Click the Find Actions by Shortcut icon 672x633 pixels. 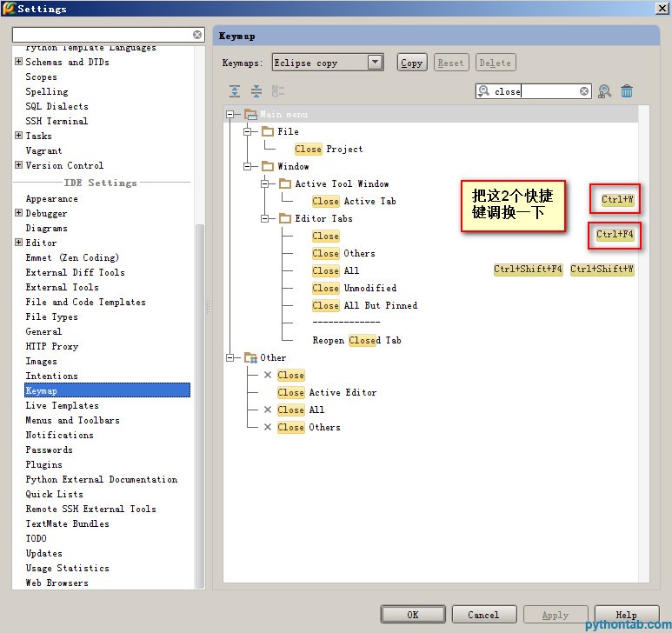(605, 91)
